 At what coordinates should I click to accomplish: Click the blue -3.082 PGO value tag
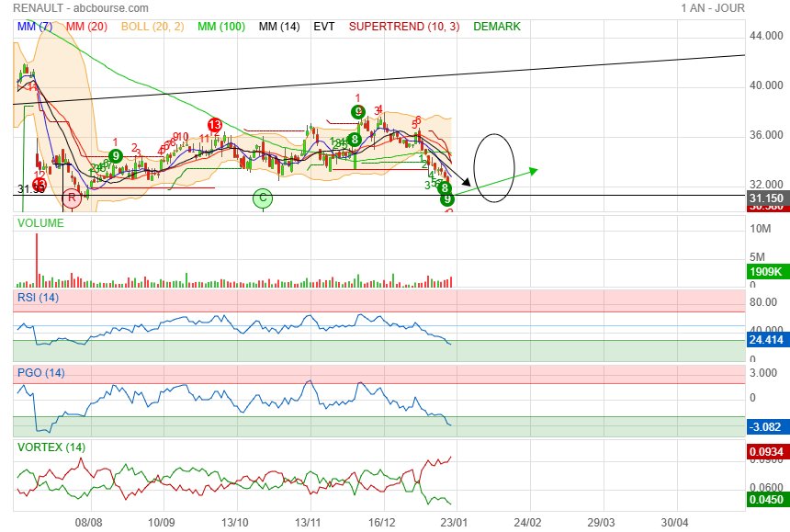click(765, 426)
